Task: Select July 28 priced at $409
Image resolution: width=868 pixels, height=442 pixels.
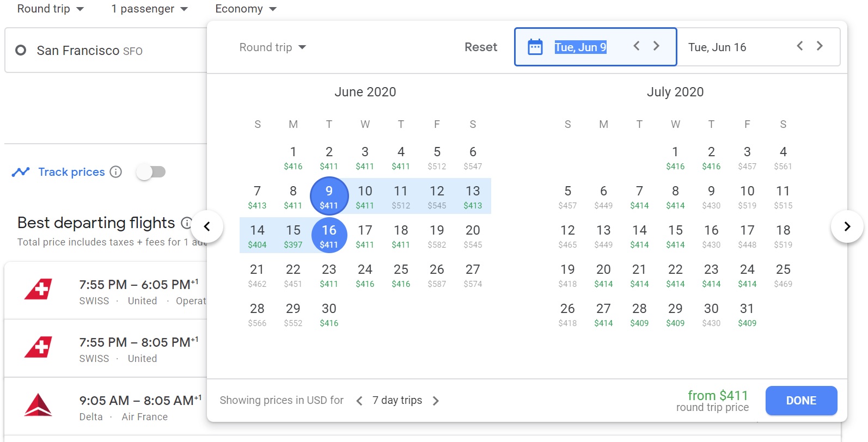Action: [x=639, y=314]
